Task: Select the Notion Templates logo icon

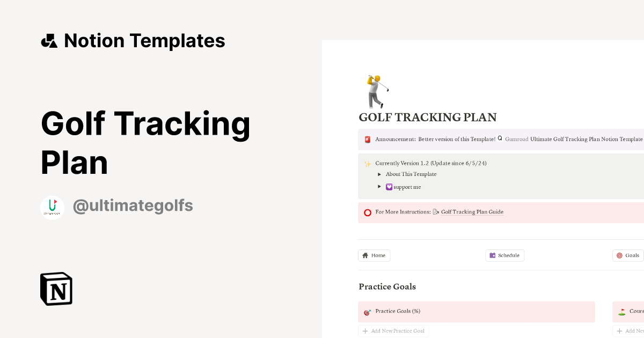Action: pyautogui.click(x=49, y=40)
